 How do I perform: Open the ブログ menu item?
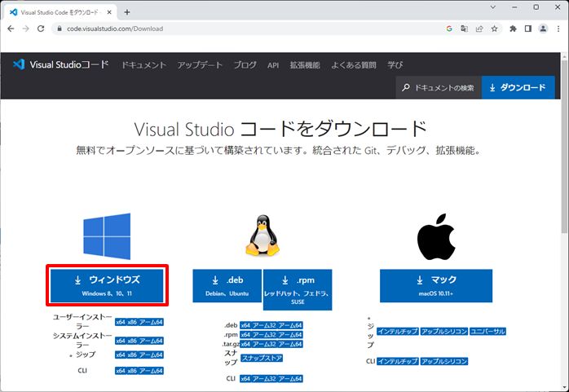[245, 65]
